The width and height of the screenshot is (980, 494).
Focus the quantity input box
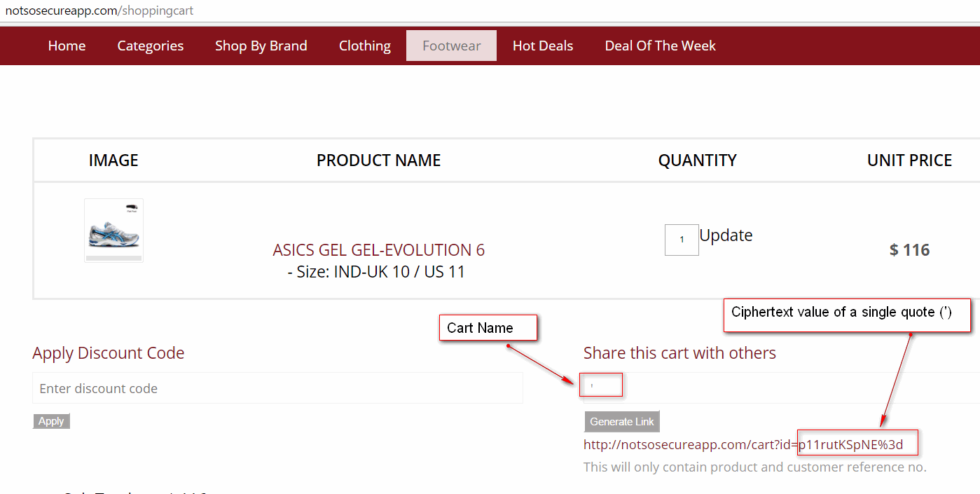(681, 240)
